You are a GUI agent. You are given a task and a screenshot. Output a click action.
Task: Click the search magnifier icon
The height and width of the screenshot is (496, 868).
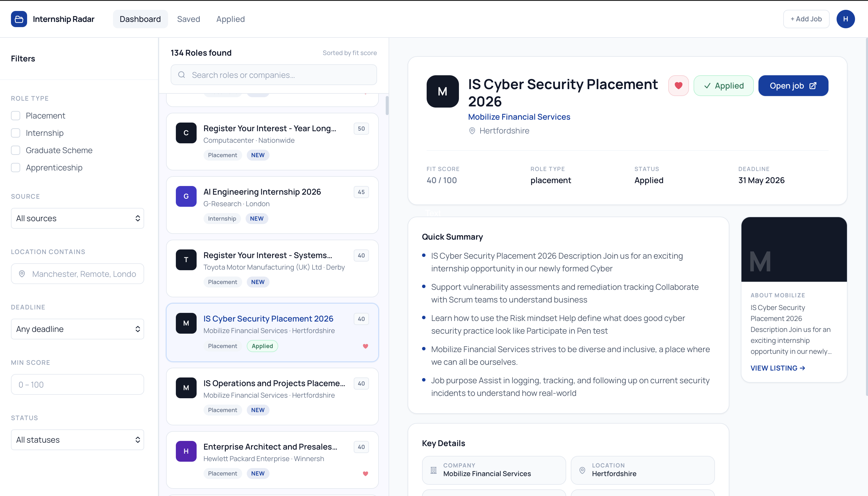pos(182,75)
